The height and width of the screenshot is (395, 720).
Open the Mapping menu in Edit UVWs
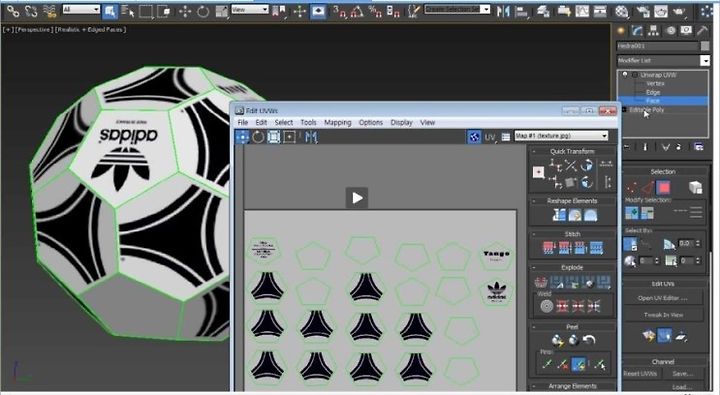[x=338, y=122]
